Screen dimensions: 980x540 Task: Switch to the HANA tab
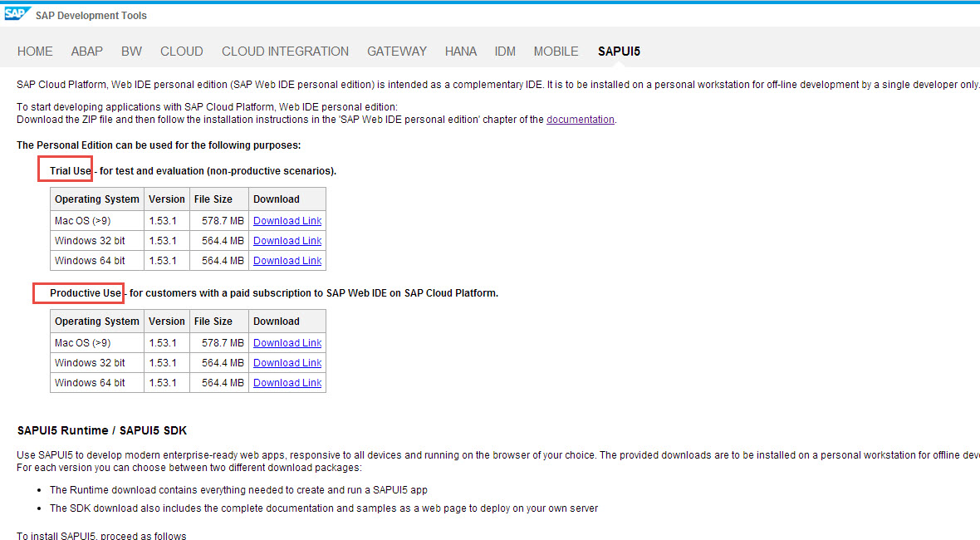[461, 52]
